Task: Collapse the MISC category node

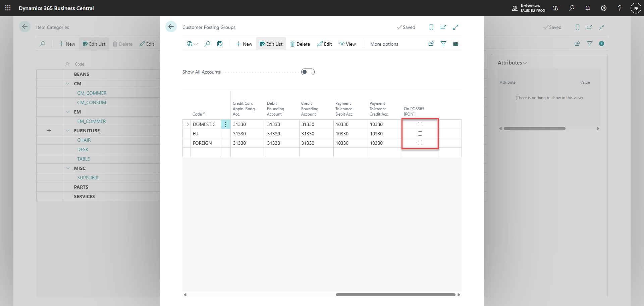Action: pyautogui.click(x=68, y=168)
